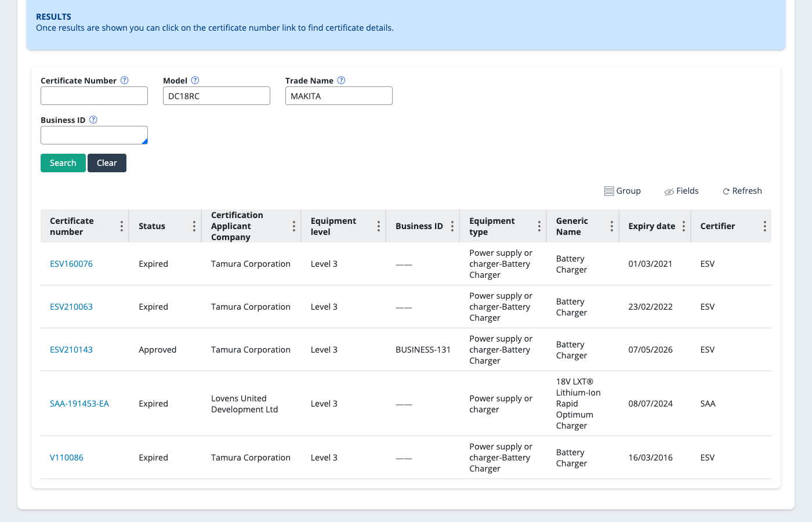Screen dimensions: 812x522
Task: Open the Certifier column options menu
Action: (x=764, y=226)
